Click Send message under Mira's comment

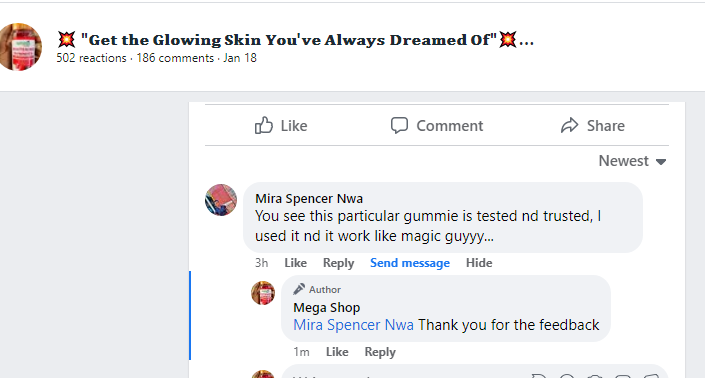click(410, 263)
